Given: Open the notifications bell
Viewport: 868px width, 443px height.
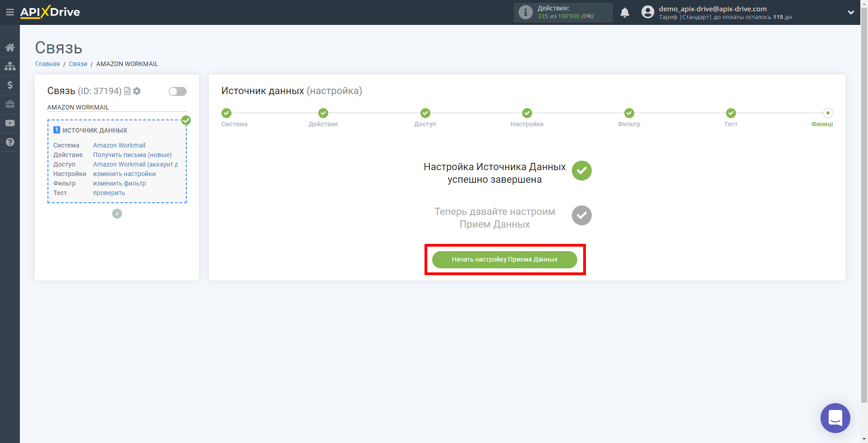Looking at the screenshot, I should (x=625, y=12).
